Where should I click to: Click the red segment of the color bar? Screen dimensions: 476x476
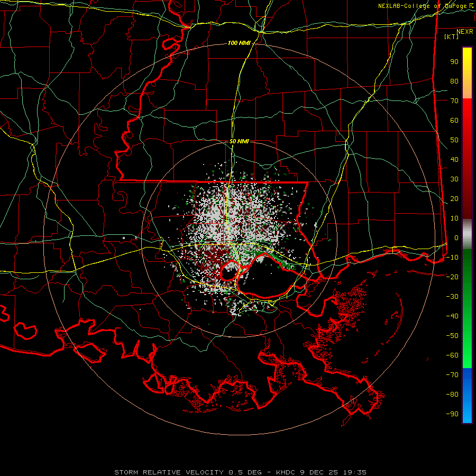[467, 159]
